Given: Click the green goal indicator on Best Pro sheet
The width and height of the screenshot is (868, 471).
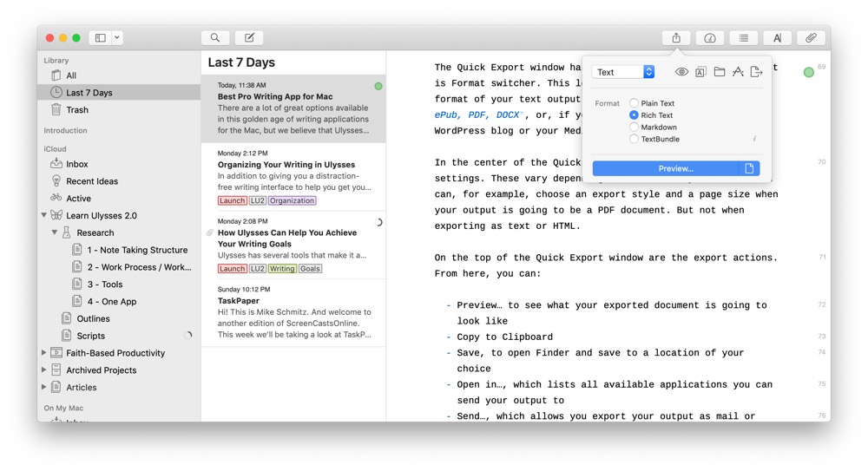Looking at the screenshot, I should pyautogui.click(x=378, y=86).
